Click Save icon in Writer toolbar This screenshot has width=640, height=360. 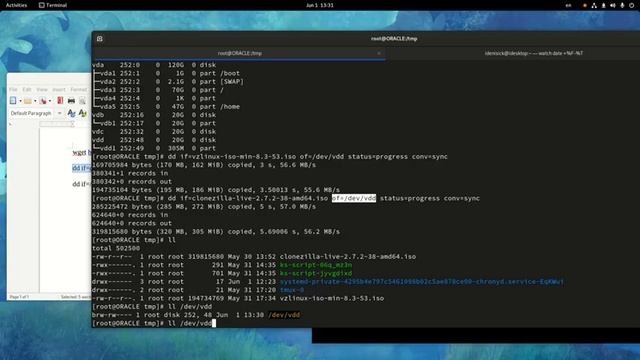point(43,100)
